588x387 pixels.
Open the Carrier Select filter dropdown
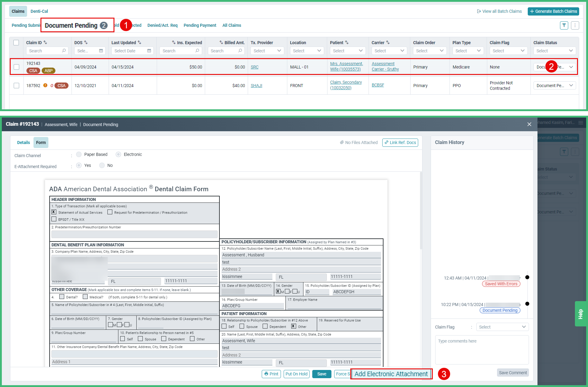tap(389, 51)
